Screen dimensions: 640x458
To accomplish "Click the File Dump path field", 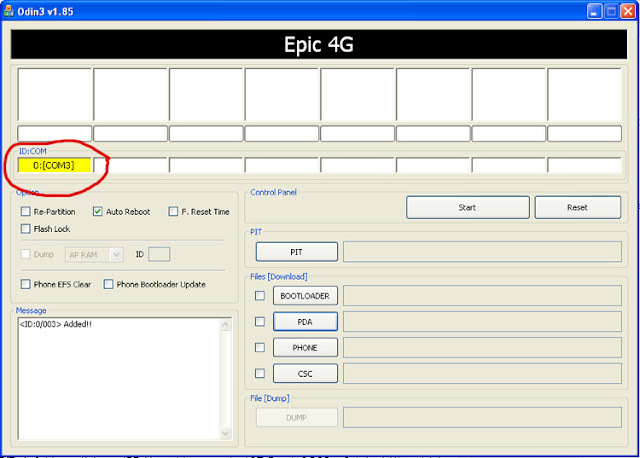I will point(482,417).
